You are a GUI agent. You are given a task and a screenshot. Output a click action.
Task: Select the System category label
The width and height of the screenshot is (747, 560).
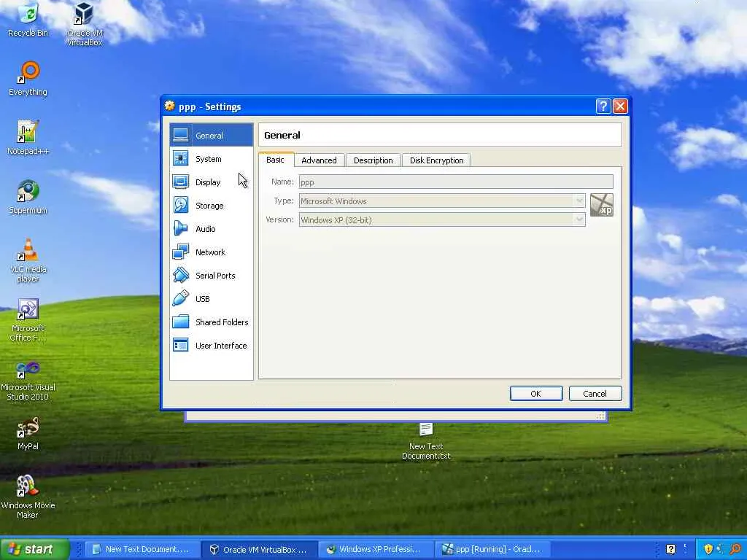(208, 158)
